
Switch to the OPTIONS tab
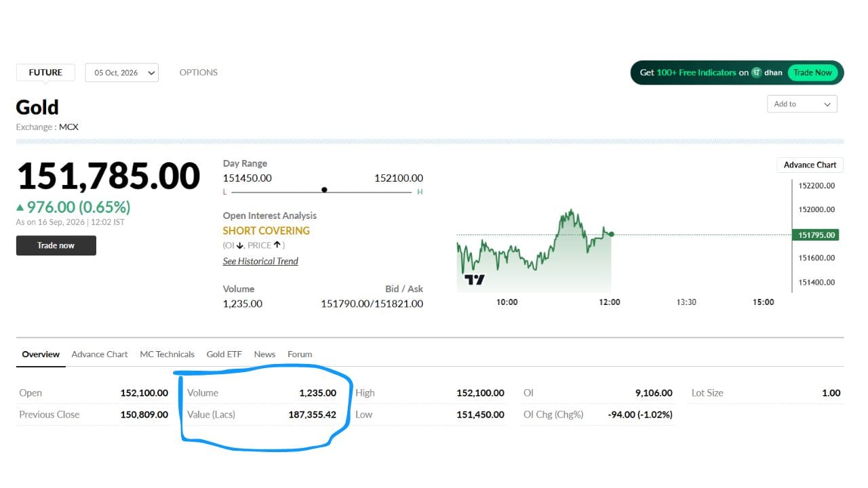[199, 73]
